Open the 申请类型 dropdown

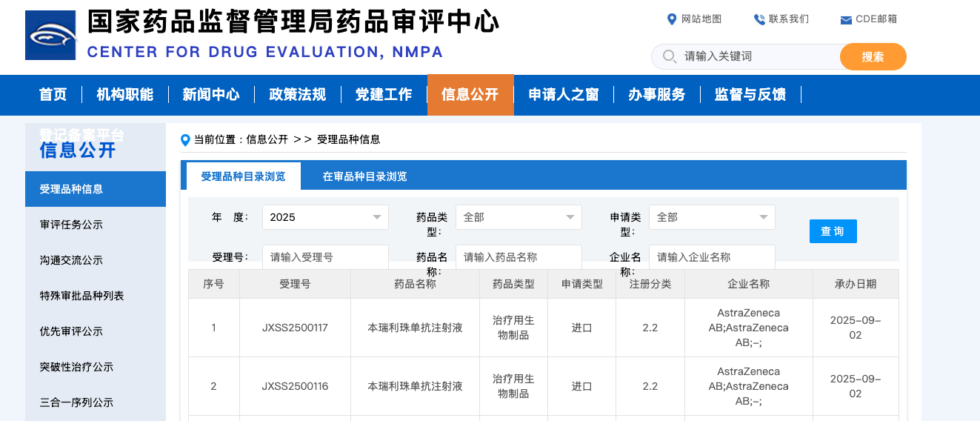pyautogui.click(x=712, y=217)
